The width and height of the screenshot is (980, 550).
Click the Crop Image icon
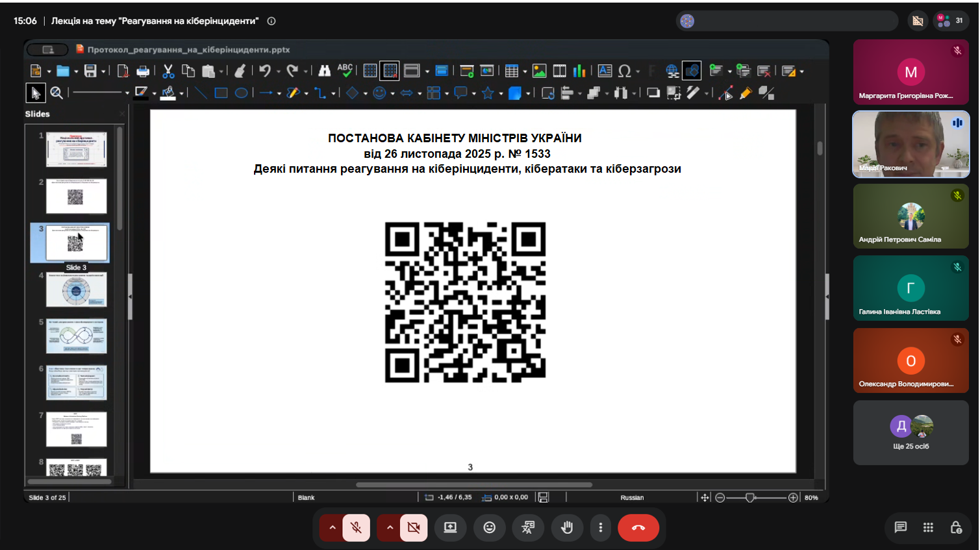[673, 94]
